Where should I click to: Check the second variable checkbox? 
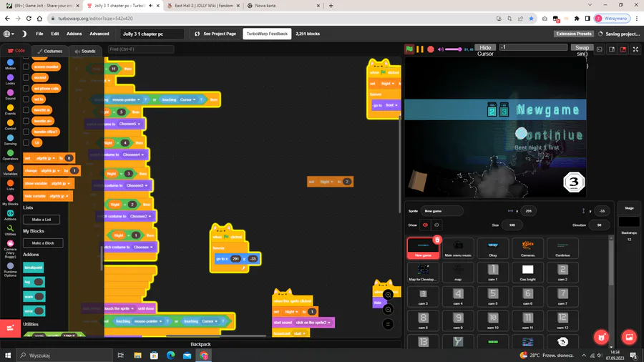click(26, 77)
